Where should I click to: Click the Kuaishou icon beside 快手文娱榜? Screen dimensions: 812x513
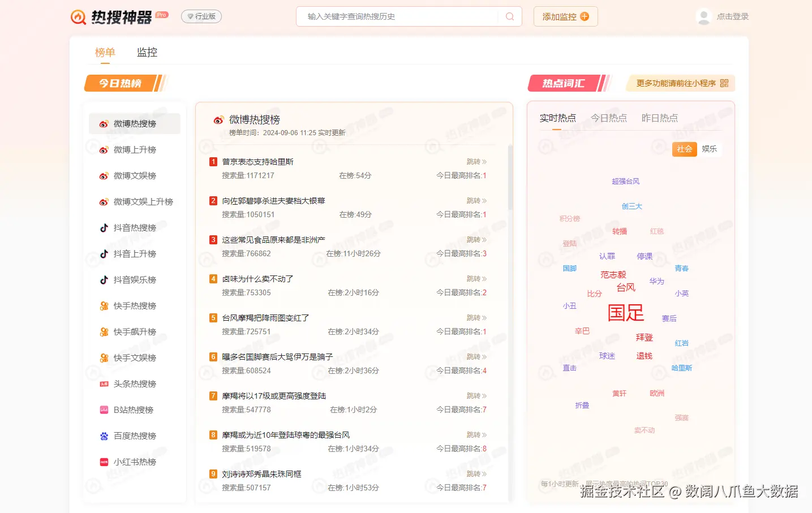pos(104,358)
